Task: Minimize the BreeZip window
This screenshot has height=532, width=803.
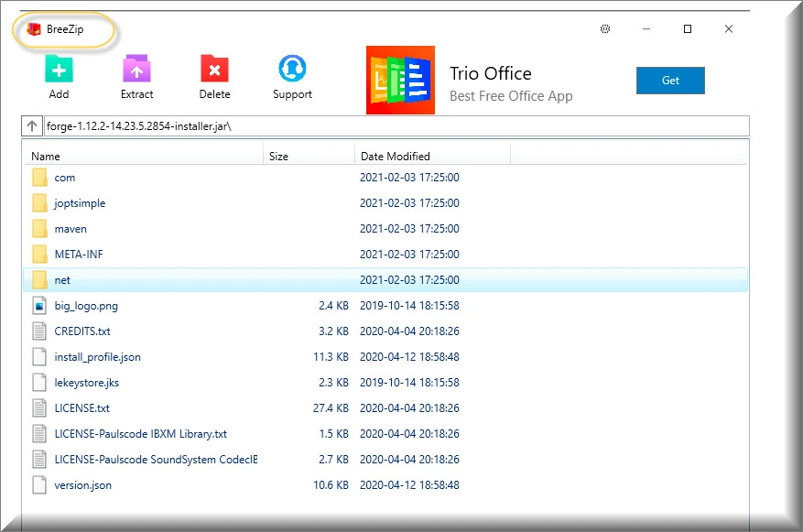Action: 646,28
